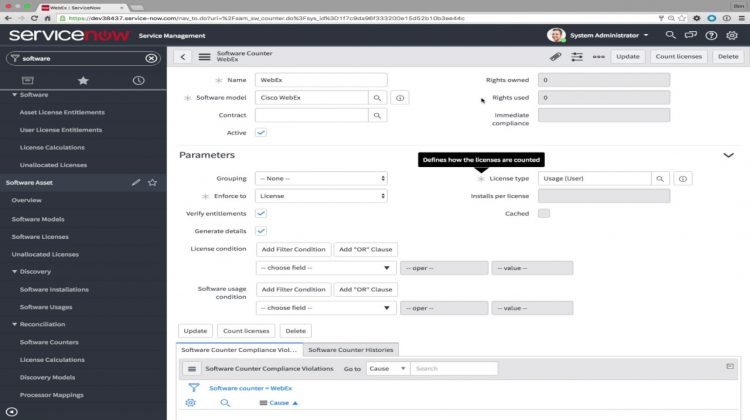Look up License type with magnifier
This screenshot has height=420, width=750.
tap(660, 178)
